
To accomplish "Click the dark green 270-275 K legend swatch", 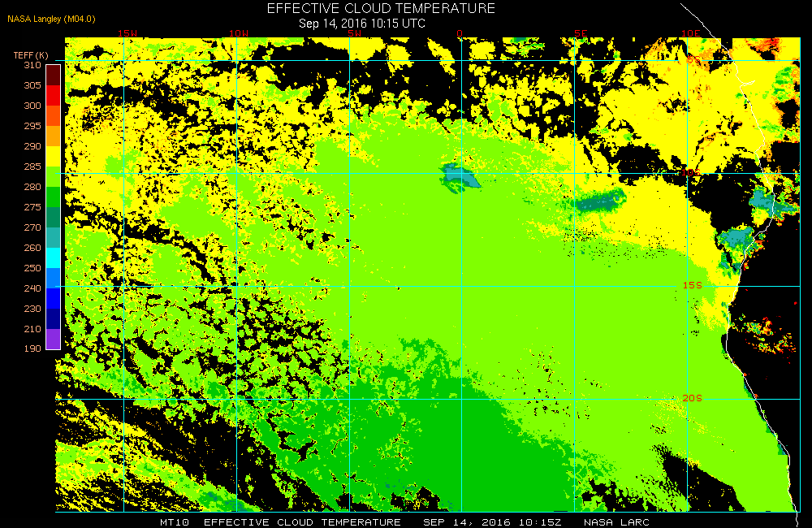I will pyautogui.click(x=54, y=217).
